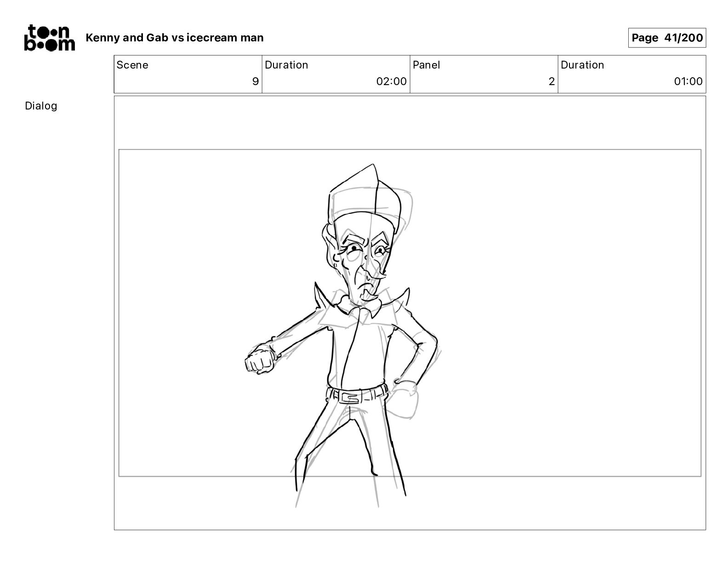Select scene number value '9'
The width and height of the screenshot is (728, 563).
[256, 81]
